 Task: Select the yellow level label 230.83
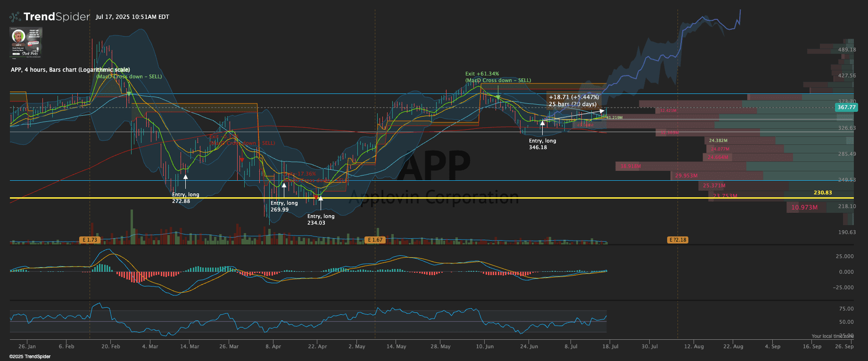click(x=823, y=193)
